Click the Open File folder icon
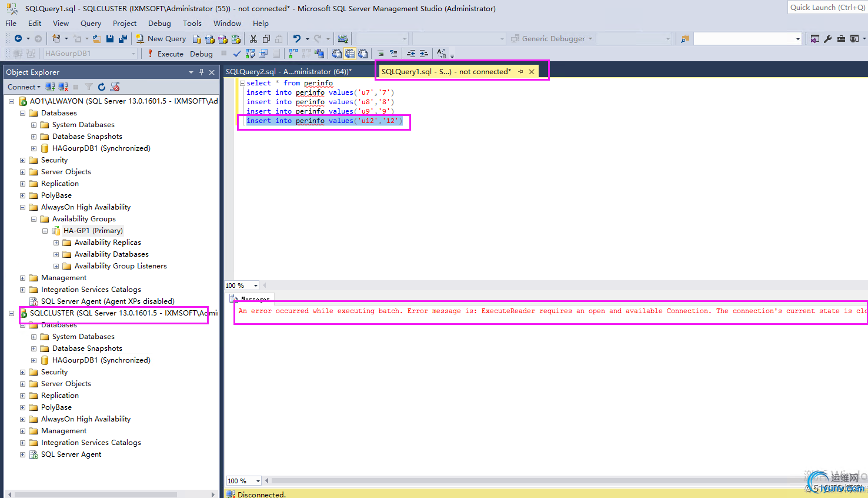This screenshot has height=498, width=868. 97,39
